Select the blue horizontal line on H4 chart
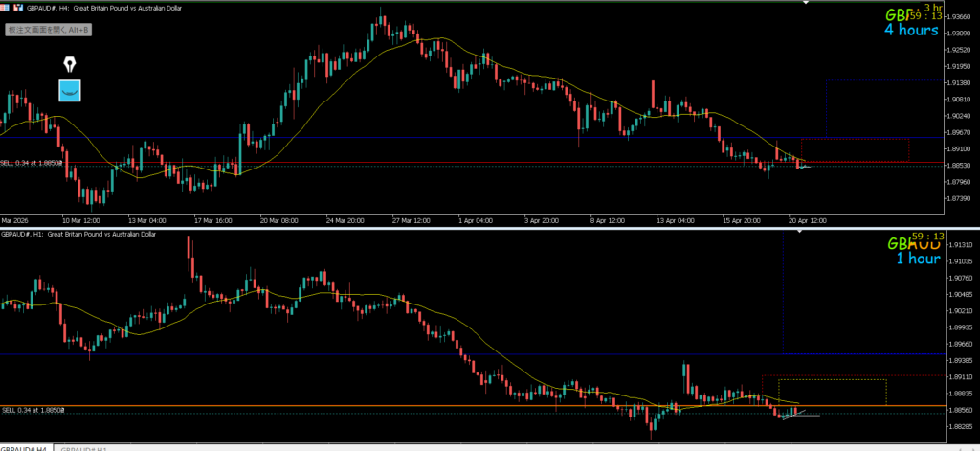The width and height of the screenshot is (980, 451). pos(383,138)
